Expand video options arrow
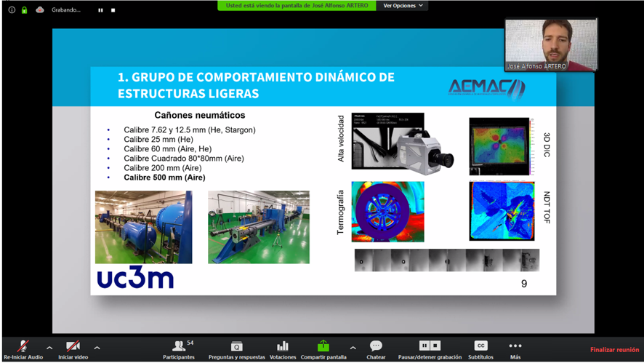The image size is (644, 363). (97, 348)
